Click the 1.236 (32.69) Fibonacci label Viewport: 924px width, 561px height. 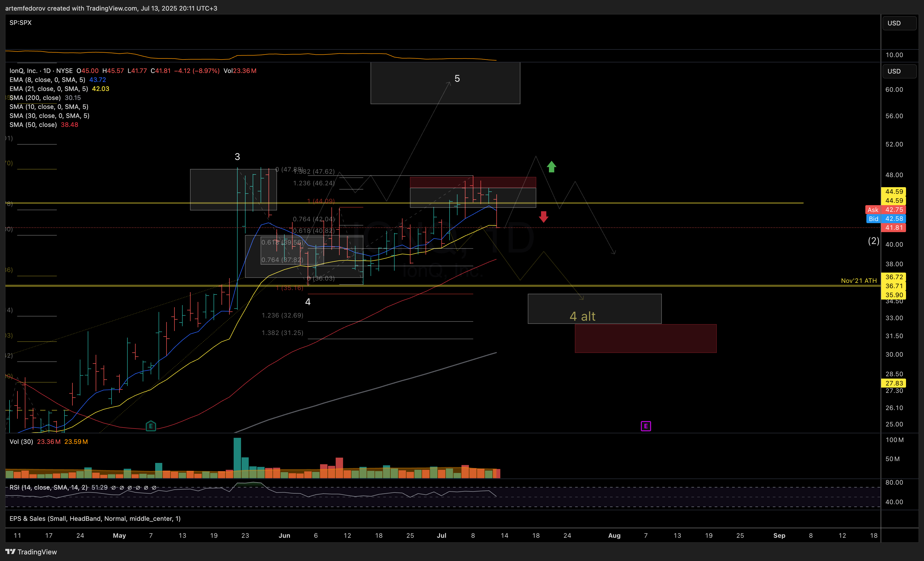[x=282, y=315]
